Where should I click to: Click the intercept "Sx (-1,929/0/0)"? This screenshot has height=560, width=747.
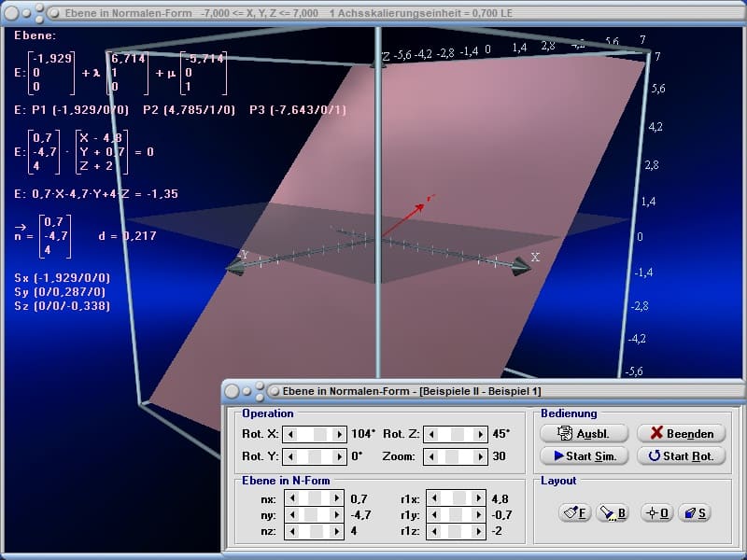click(x=63, y=278)
